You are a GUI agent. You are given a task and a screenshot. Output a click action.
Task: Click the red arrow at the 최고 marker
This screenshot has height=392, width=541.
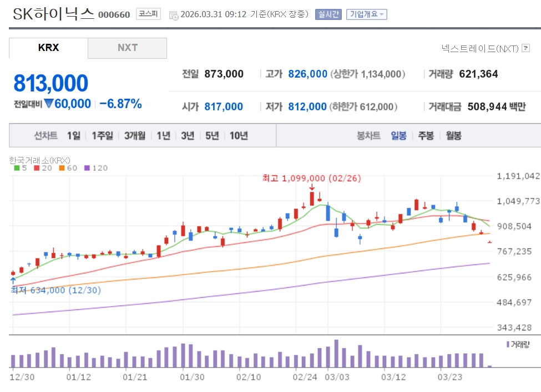tap(312, 187)
